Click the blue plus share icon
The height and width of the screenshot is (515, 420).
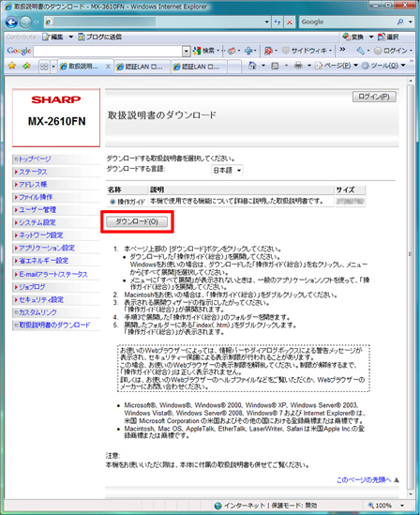(x=248, y=51)
